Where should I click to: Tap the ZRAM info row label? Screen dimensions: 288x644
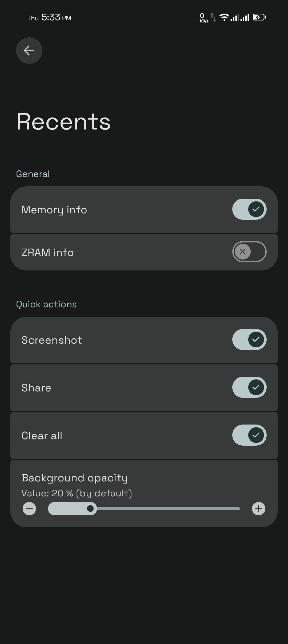click(x=47, y=253)
